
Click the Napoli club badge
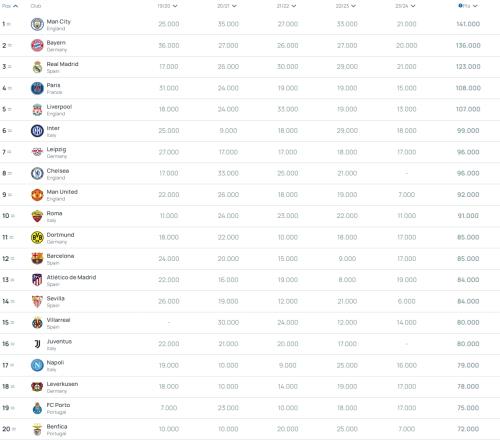pyautogui.click(x=37, y=365)
